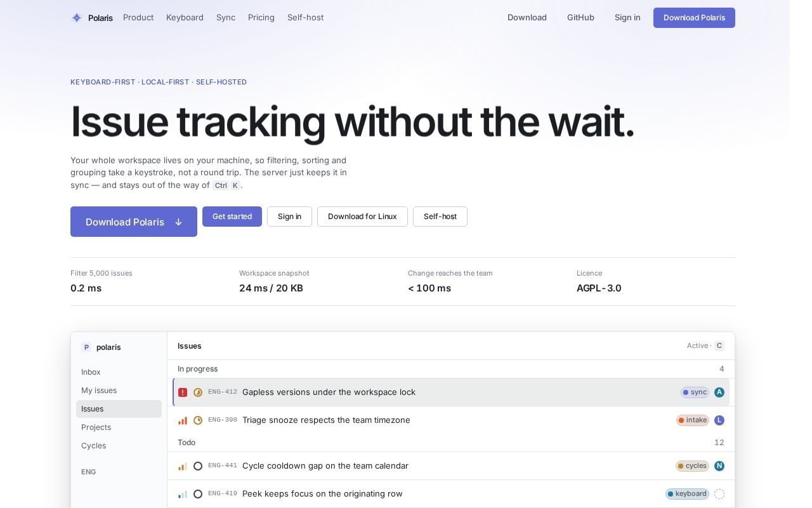This screenshot has height=508, width=812.
Task: Click the Download for Linux button
Action: click(x=362, y=217)
